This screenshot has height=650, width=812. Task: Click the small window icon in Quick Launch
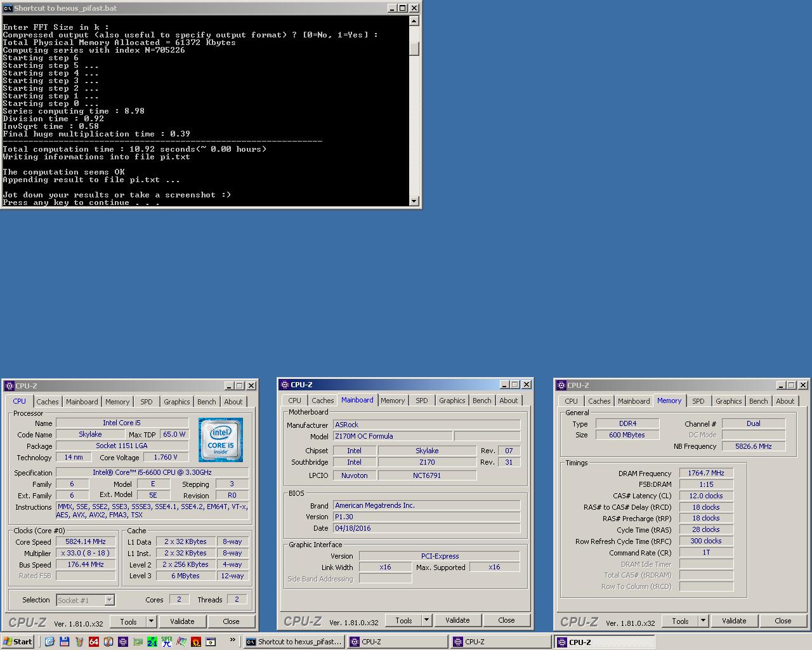coord(211,642)
